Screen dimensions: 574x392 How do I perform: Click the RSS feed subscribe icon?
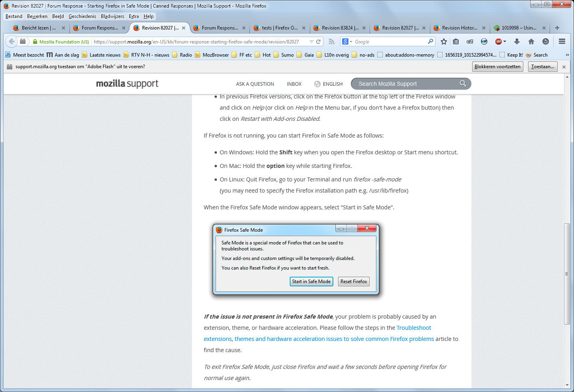[331, 41]
